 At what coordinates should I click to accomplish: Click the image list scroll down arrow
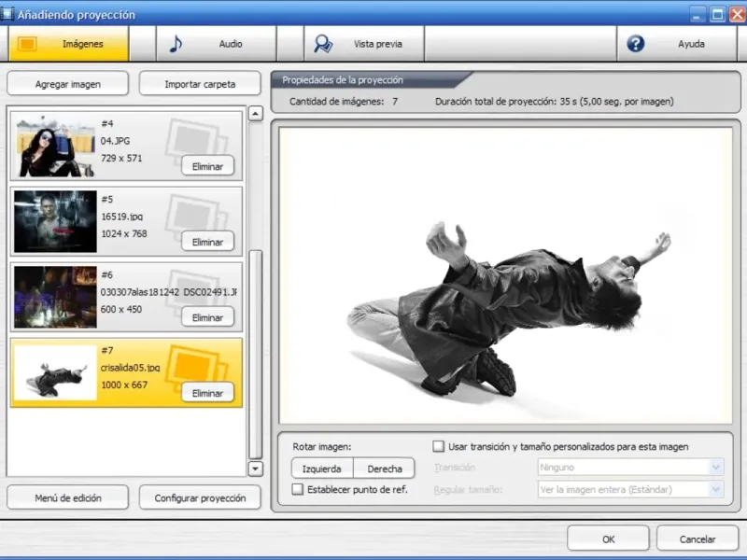pyautogui.click(x=256, y=469)
